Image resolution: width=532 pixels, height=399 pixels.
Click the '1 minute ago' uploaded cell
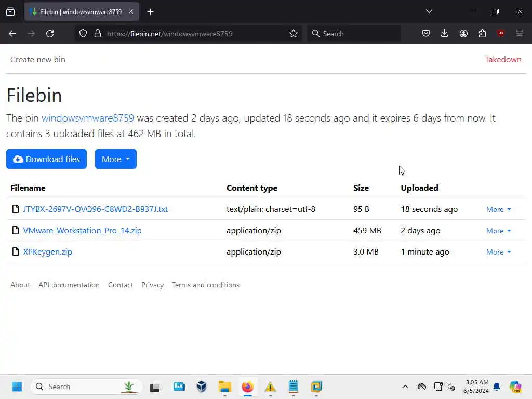[425, 252]
